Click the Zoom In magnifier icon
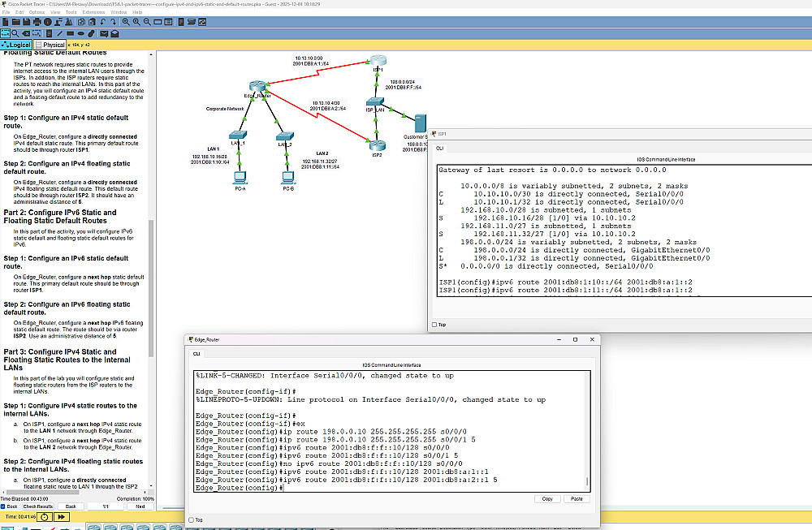The image size is (812, 530). (126, 22)
